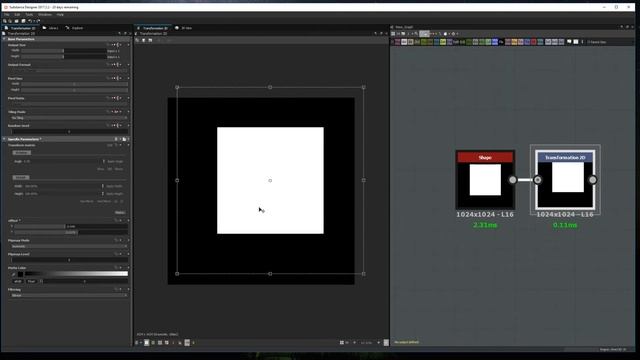Screen dimensions: 640x360
Task: Click the Stretch Width percentage field
Action: point(62,186)
